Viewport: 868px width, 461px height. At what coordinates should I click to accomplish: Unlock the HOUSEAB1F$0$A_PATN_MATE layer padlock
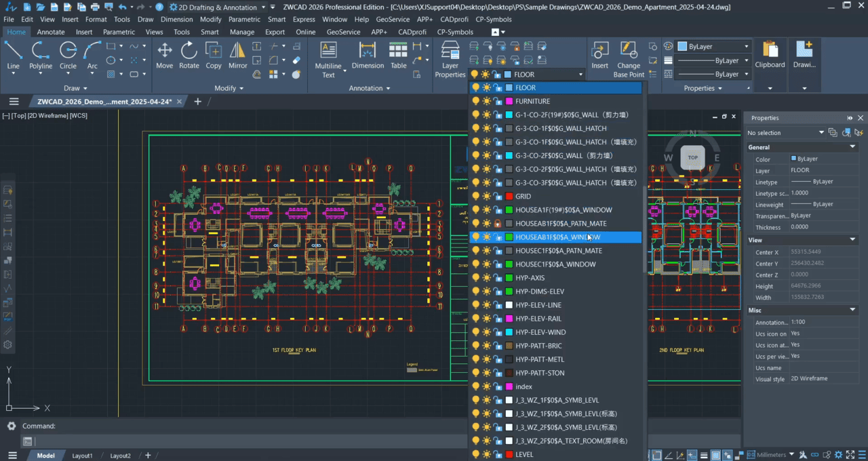(497, 224)
